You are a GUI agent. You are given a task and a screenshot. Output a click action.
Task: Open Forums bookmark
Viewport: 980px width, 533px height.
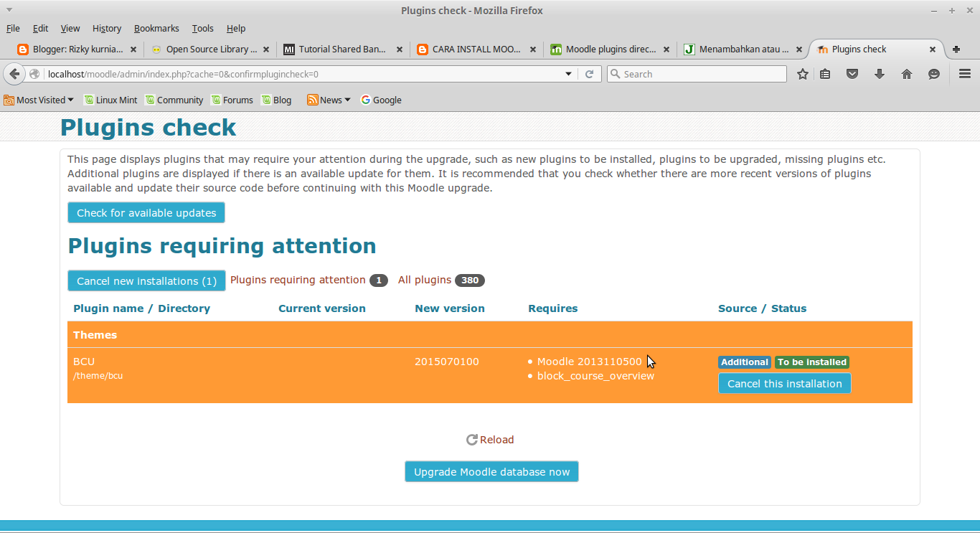point(232,100)
